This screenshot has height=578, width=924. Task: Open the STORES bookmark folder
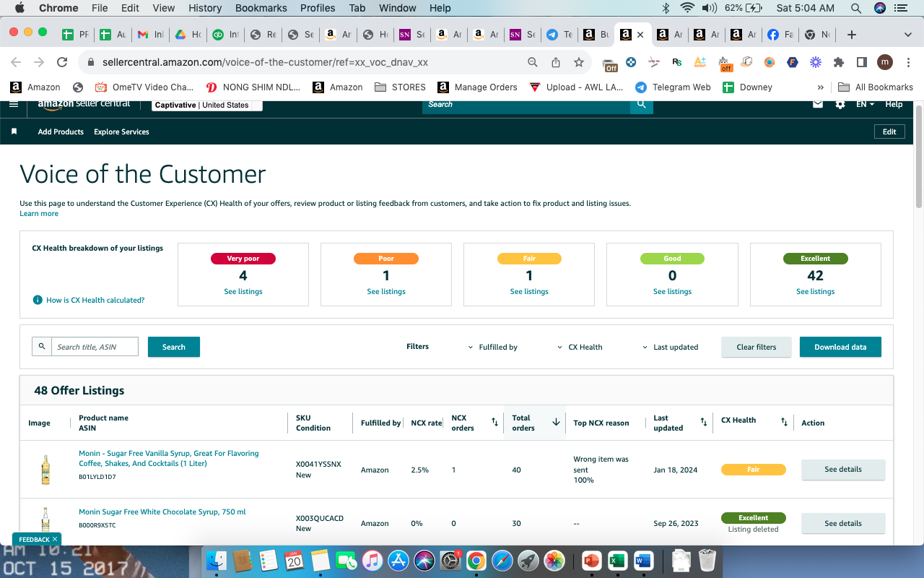tap(401, 87)
